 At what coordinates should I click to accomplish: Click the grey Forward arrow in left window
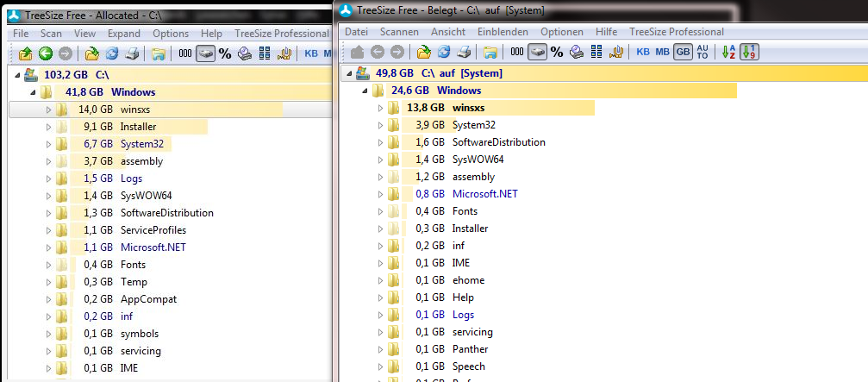coord(65,53)
